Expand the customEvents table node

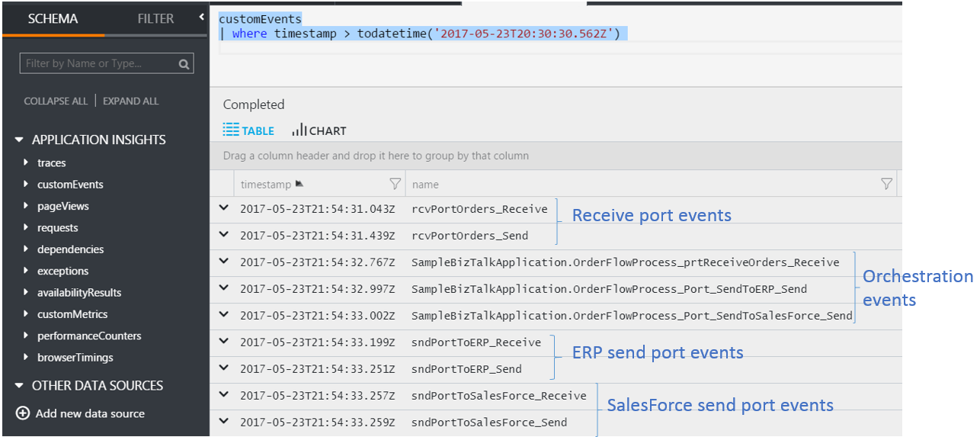coord(27,184)
